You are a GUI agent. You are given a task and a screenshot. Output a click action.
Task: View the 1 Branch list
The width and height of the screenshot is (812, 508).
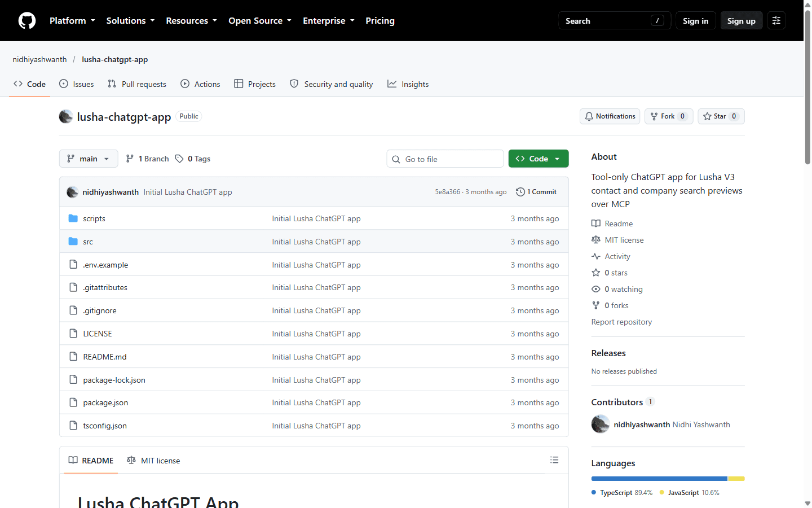147,159
